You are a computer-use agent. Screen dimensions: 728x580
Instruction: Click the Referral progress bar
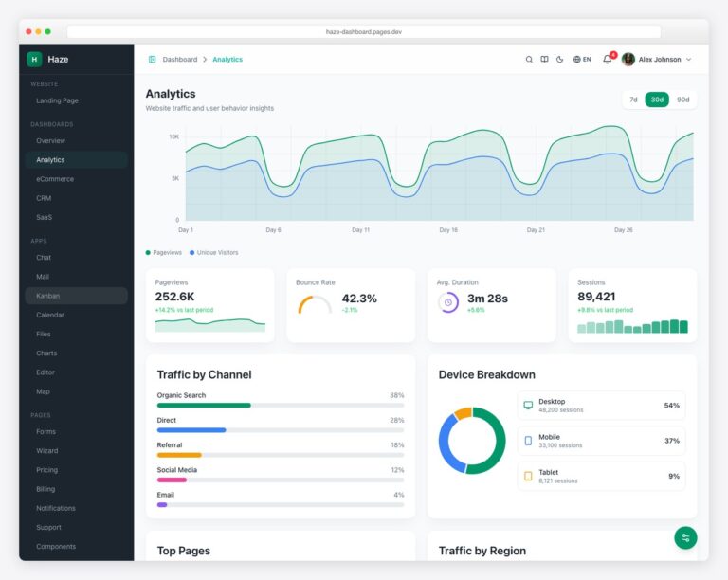coord(281,455)
